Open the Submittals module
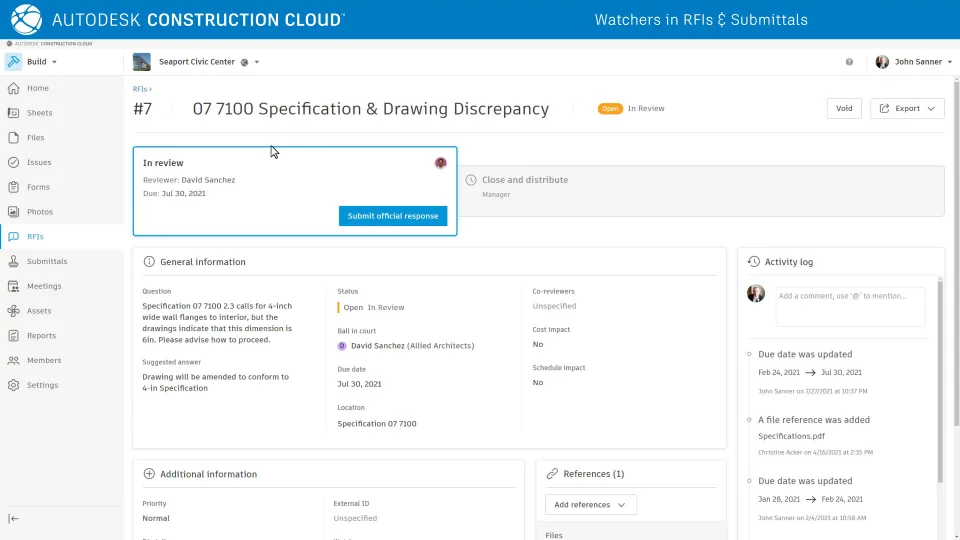Screen dimensions: 960x540 pyautogui.click(x=46, y=261)
